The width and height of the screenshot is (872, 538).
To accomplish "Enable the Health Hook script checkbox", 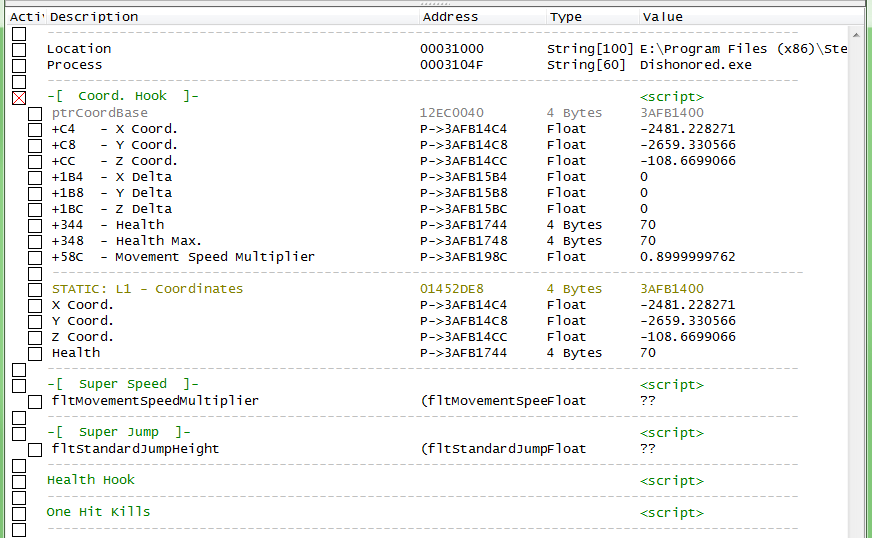I will point(19,482).
